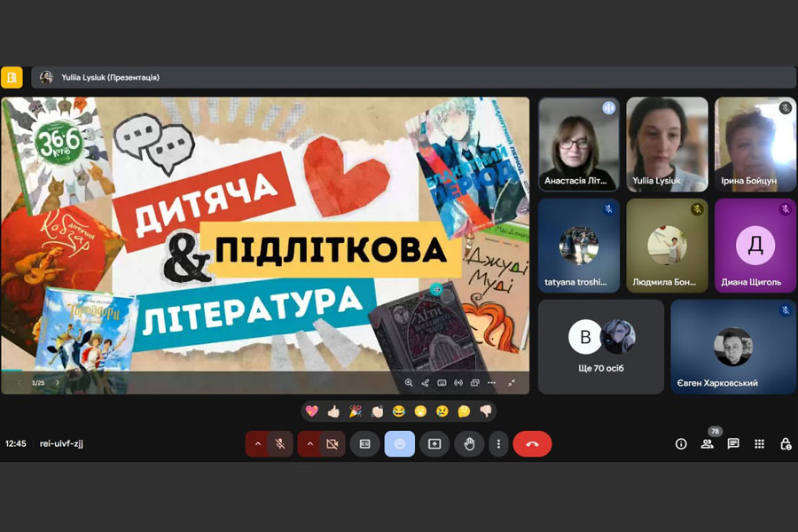Image resolution: width=798 pixels, height=532 pixels.
Task: Open more options in call toolbar
Action: 498,444
